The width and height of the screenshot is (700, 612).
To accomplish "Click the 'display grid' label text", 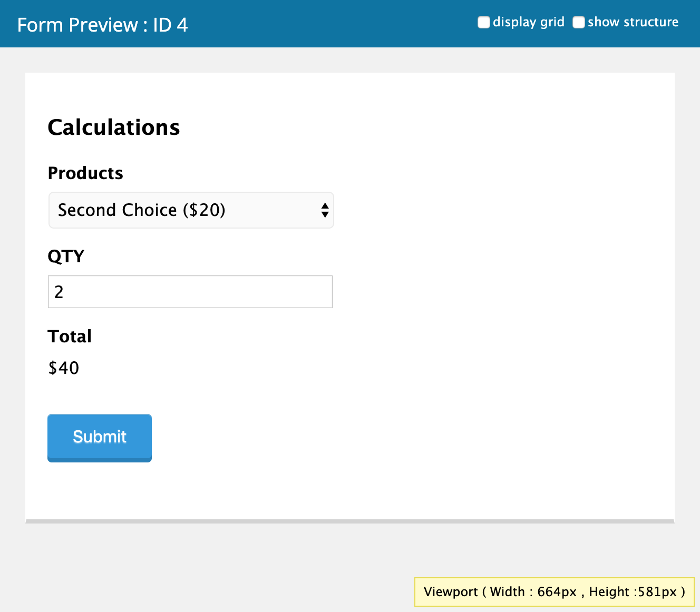I will click(528, 22).
